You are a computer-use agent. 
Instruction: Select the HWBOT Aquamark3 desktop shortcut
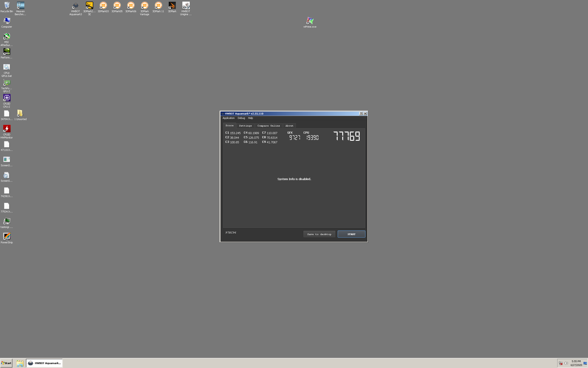[76, 9]
